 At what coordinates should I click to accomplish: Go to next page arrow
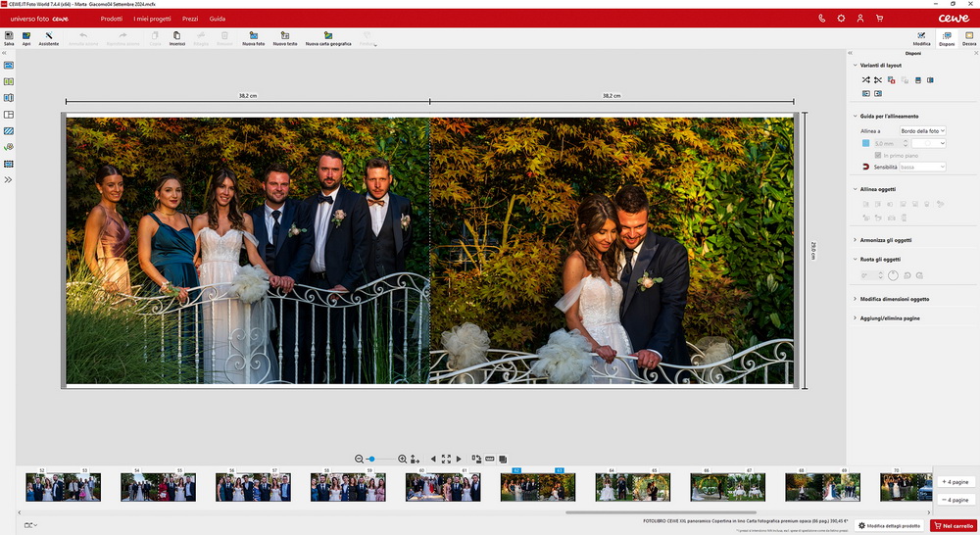coord(459,459)
